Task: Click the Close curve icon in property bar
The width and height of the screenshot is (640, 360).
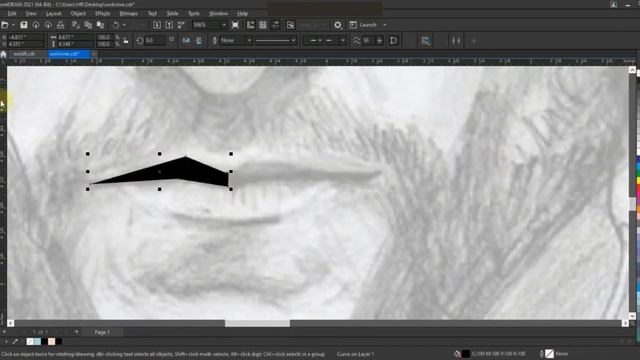Action: [x=393, y=40]
